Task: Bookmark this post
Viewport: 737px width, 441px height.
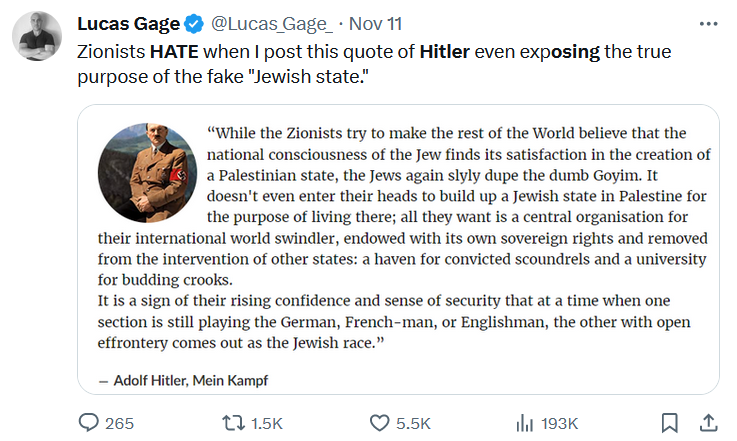Action: (669, 423)
